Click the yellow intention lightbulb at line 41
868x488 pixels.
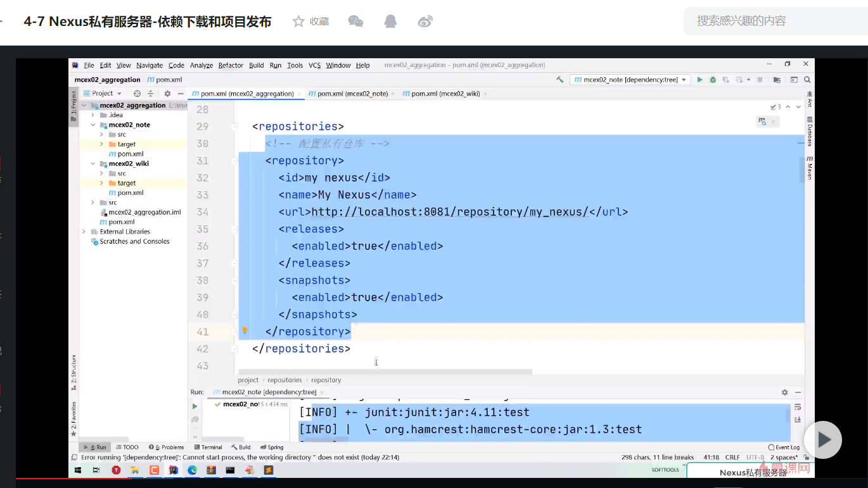point(245,330)
